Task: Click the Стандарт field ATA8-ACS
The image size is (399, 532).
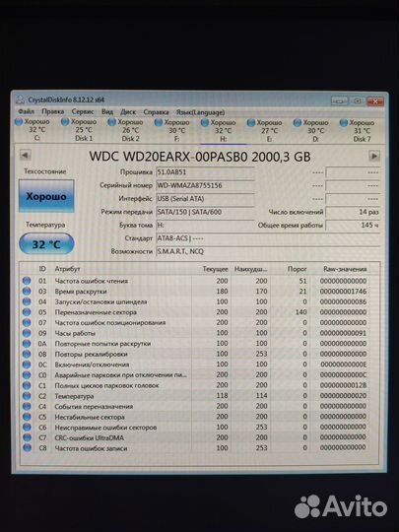Action: tap(268, 238)
